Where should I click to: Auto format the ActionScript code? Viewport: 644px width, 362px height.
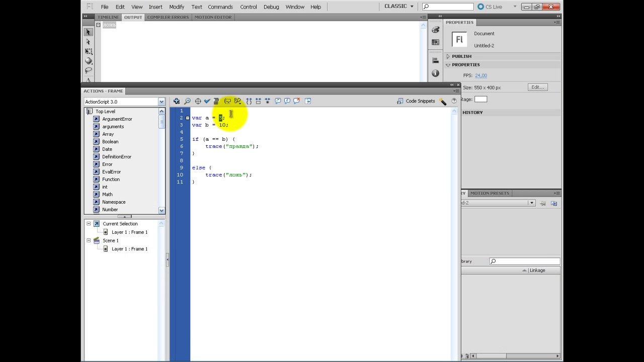[x=216, y=101]
